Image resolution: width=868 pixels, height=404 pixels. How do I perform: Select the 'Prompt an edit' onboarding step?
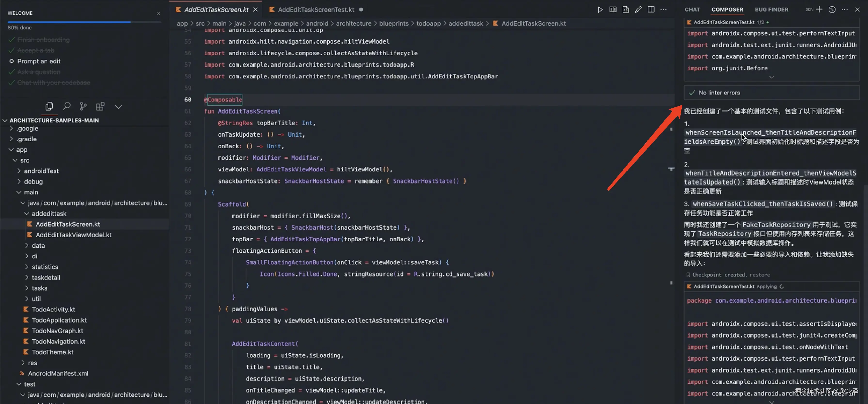tap(39, 61)
